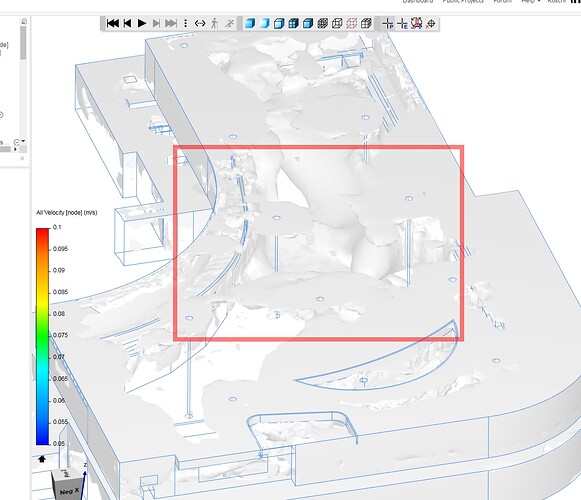Click the horizontal scrollbar right arrow

[x=15, y=149]
